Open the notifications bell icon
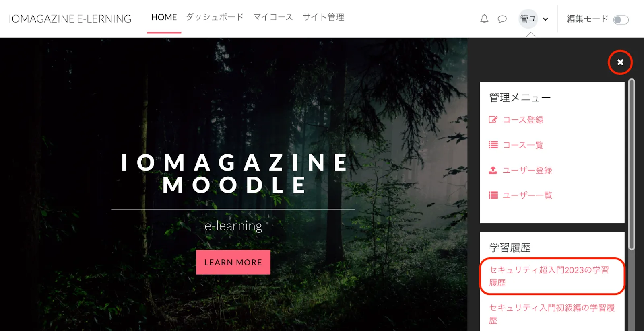 (484, 19)
